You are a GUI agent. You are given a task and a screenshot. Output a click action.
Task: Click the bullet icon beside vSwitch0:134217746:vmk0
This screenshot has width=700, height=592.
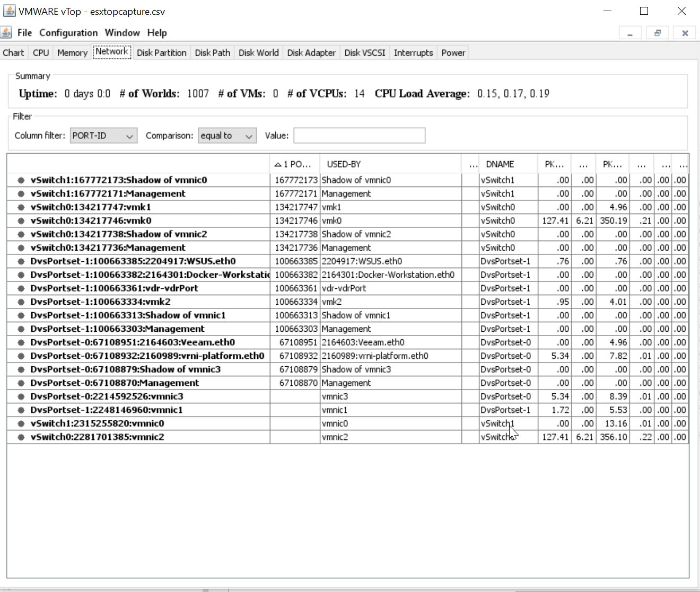pyautogui.click(x=21, y=221)
